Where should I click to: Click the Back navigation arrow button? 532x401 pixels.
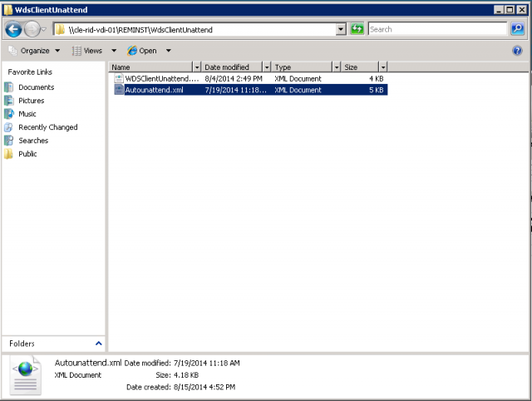click(13, 29)
